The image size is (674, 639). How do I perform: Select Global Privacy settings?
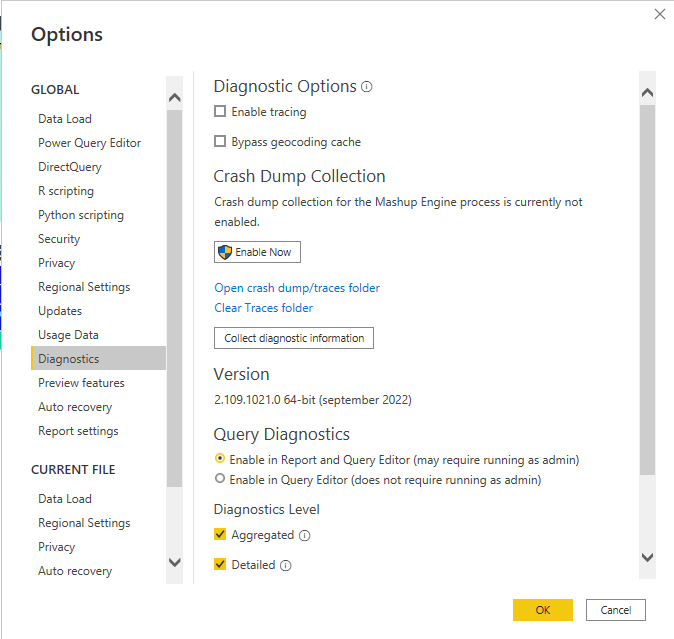(x=56, y=263)
